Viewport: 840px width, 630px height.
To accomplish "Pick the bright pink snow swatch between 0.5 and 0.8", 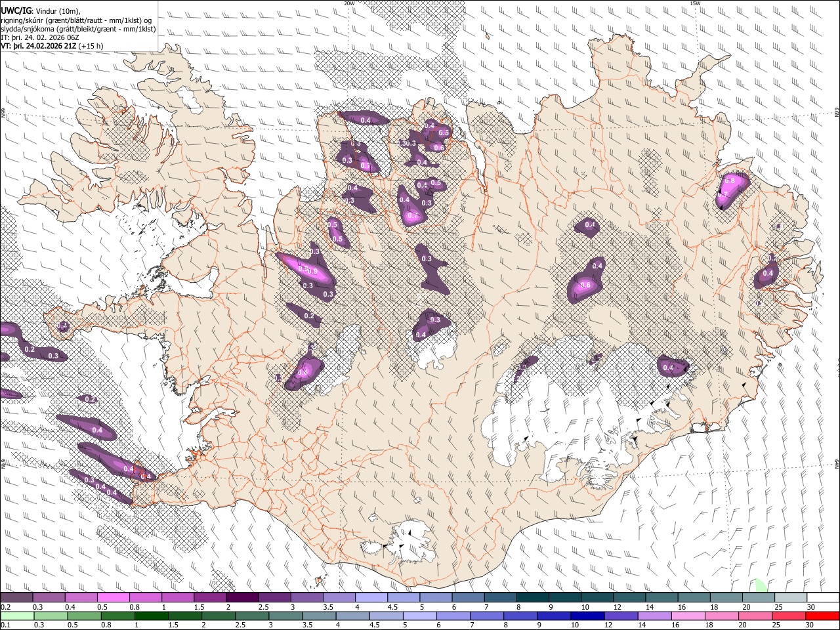I will [113, 598].
